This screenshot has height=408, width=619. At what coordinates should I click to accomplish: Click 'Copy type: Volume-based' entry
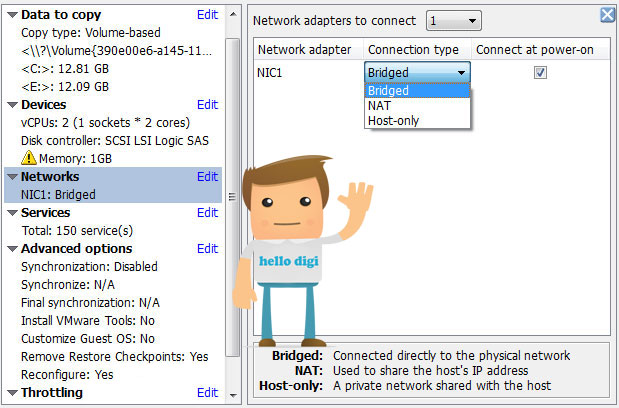[91, 32]
